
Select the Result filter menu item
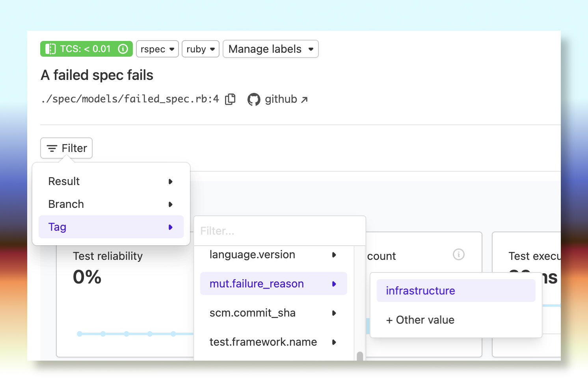pos(111,181)
